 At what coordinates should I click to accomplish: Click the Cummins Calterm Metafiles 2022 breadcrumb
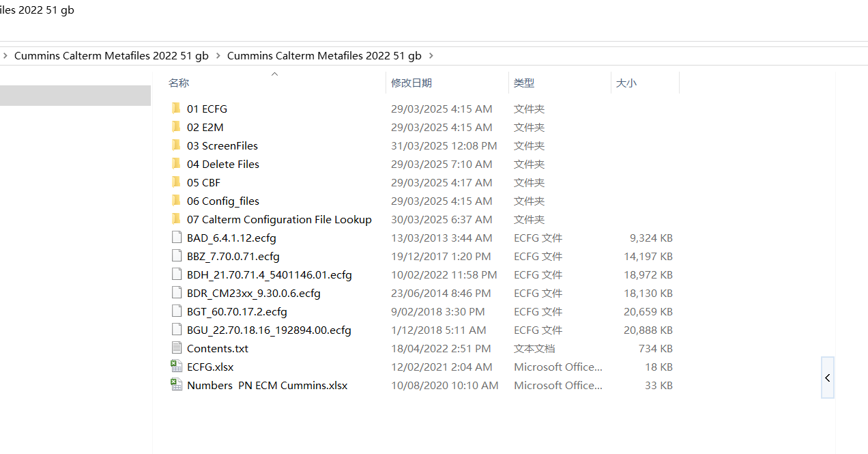[x=111, y=55]
